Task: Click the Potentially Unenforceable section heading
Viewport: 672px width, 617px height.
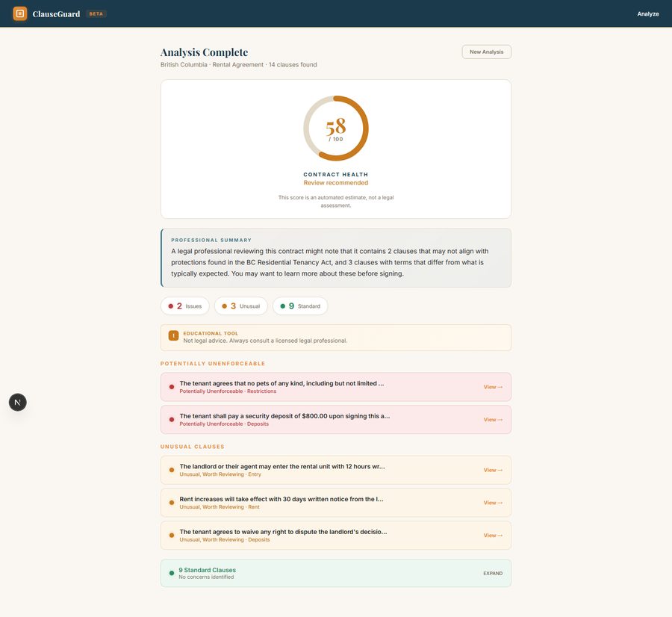Action: pos(213,364)
